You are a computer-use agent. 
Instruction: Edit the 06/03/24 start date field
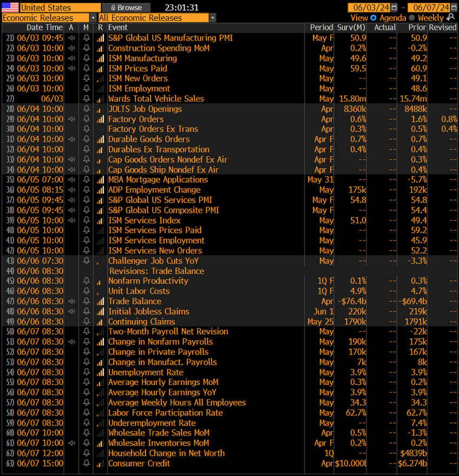tap(370, 7)
